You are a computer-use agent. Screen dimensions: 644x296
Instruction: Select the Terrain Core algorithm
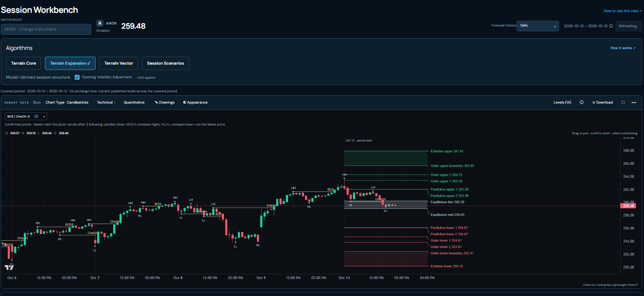click(x=24, y=64)
